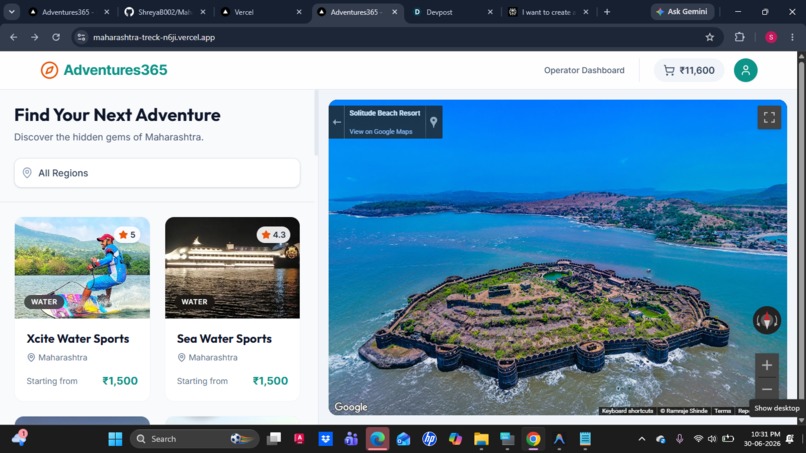Click the Xcite Water Sports title
This screenshot has height=453, width=806.
click(x=78, y=339)
